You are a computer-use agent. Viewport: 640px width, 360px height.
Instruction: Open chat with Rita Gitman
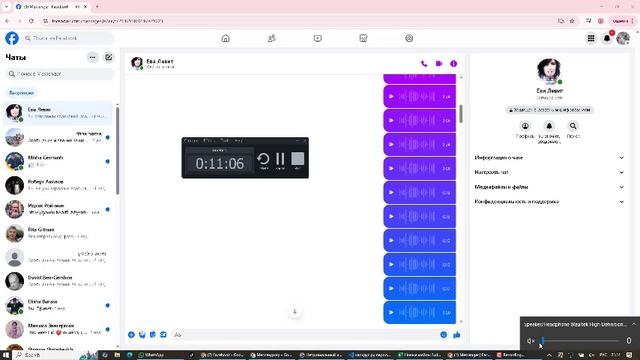58,233
